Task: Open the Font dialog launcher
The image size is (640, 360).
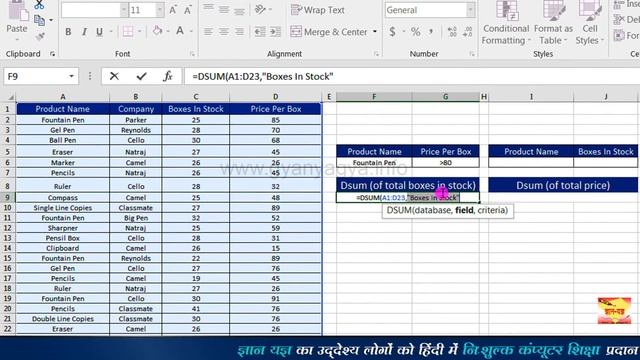Action: click(192, 54)
